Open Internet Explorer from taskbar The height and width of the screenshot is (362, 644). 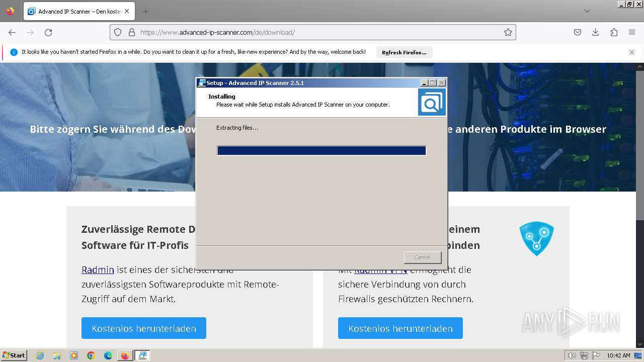tap(40, 355)
